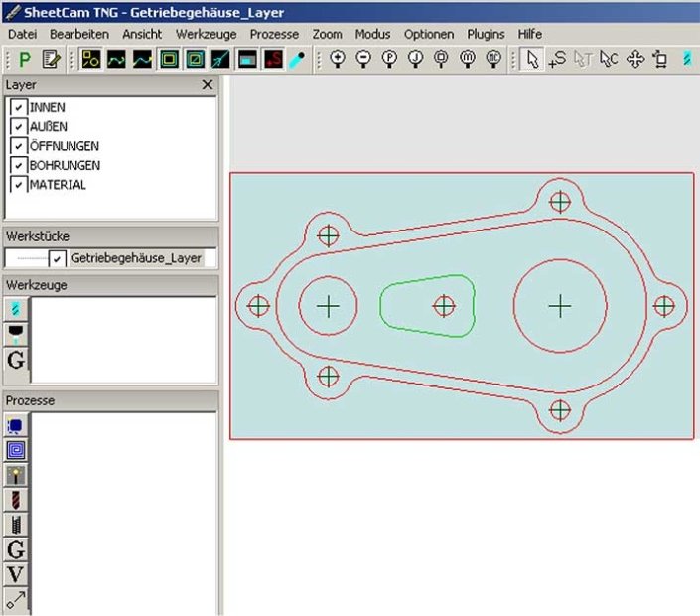The width and height of the screenshot is (700, 616).
Task: Click the green P post-processor icon
Action: click(25, 60)
